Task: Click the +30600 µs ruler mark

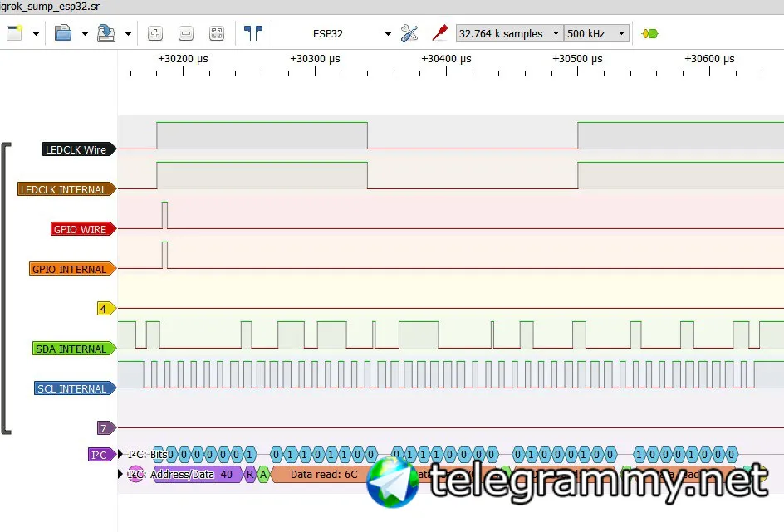Action: point(709,58)
